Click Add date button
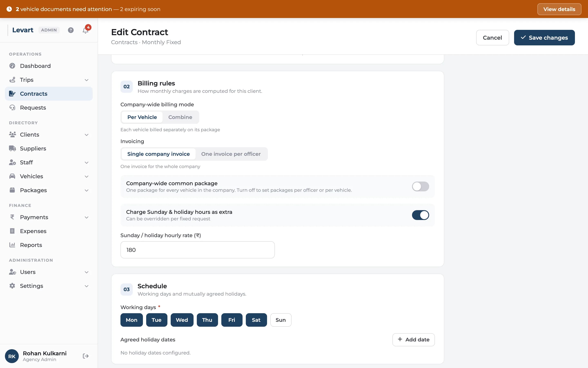This screenshot has height=368, width=588. point(414,340)
